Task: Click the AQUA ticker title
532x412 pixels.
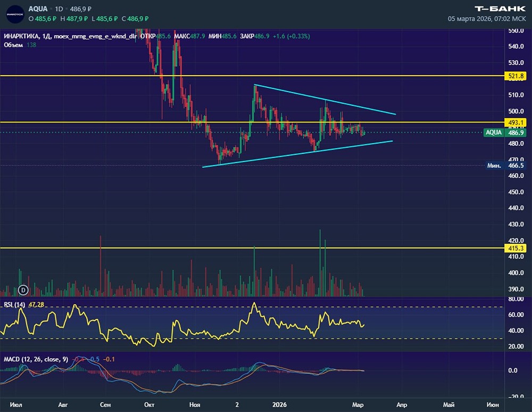Action: (x=38, y=9)
